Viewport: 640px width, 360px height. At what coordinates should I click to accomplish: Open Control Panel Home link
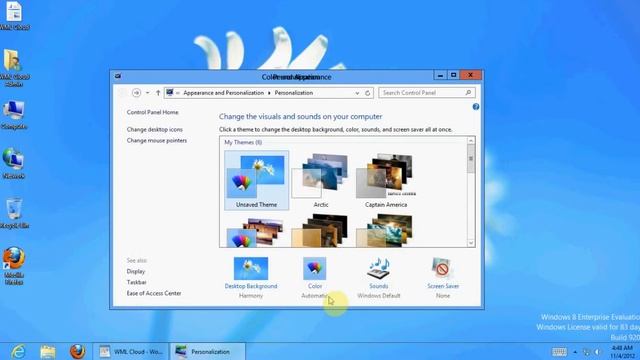(152, 112)
